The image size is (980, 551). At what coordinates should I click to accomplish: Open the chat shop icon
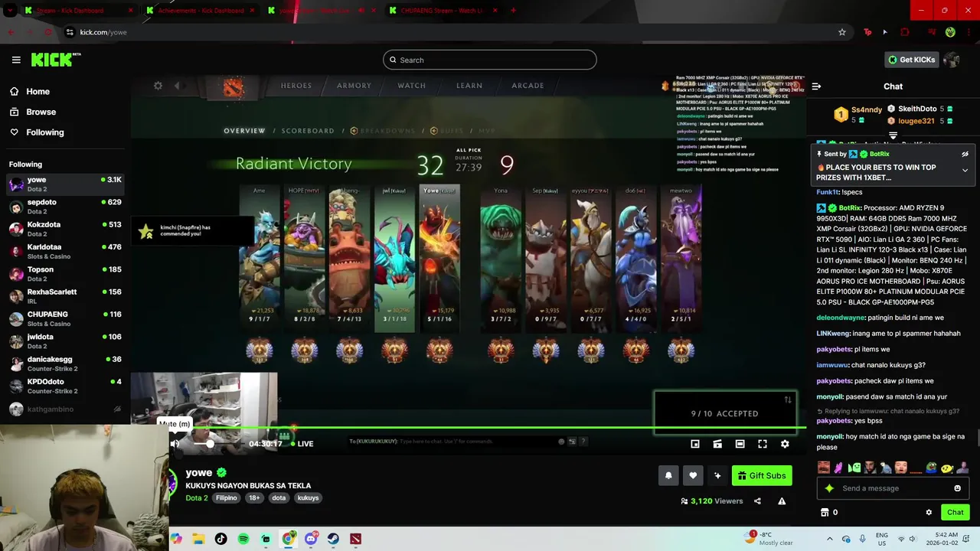coord(825,512)
